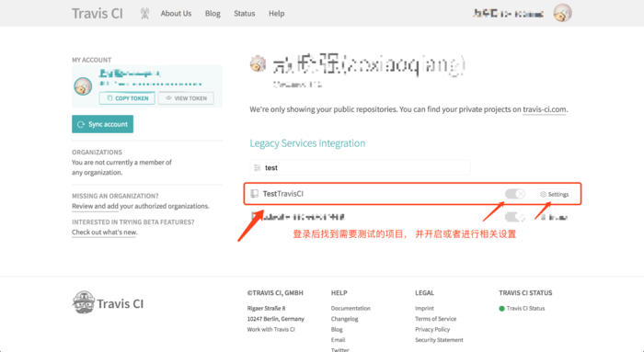This screenshot has width=644, height=352.
Task: Click the TestTravisCI repository book icon
Action: 255,193
